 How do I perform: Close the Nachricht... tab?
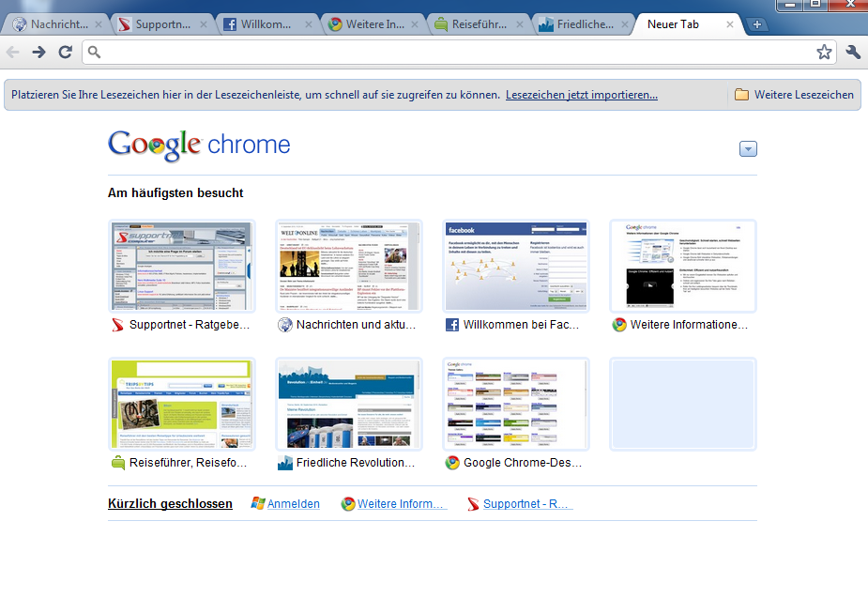click(98, 24)
